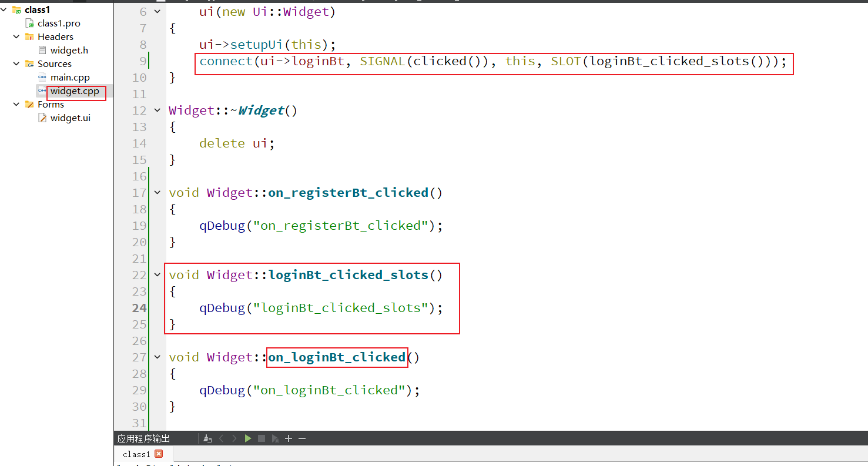Go to previous output item arrow
The image size is (868, 466).
[x=221, y=438]
